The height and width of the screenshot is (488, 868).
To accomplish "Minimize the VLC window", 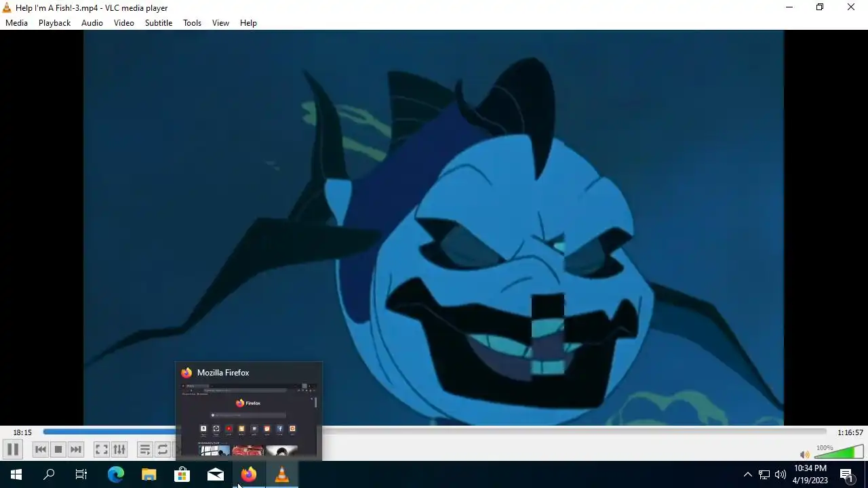I will tap(789, 7).
